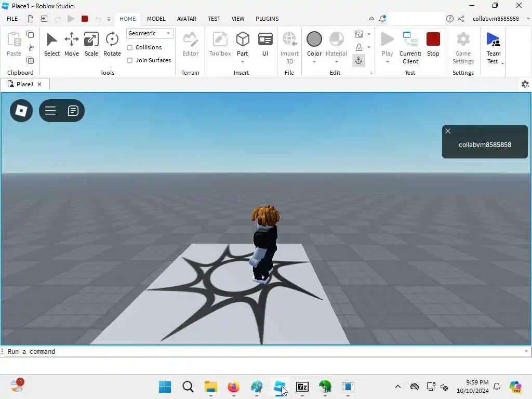Viewport: 532px width, 399px height.
Task: Open the Help question mark icon
Action: tap(449, 19)
